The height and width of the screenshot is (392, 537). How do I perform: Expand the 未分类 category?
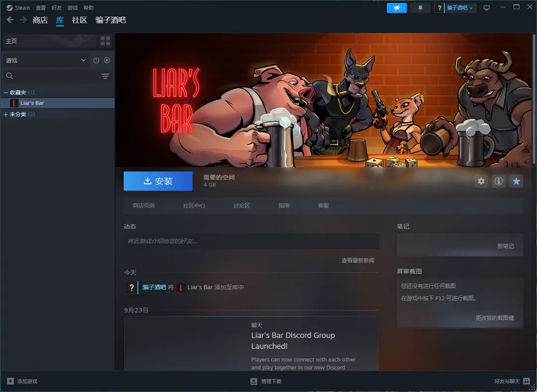pyautogui.click(x=6, y=114)
